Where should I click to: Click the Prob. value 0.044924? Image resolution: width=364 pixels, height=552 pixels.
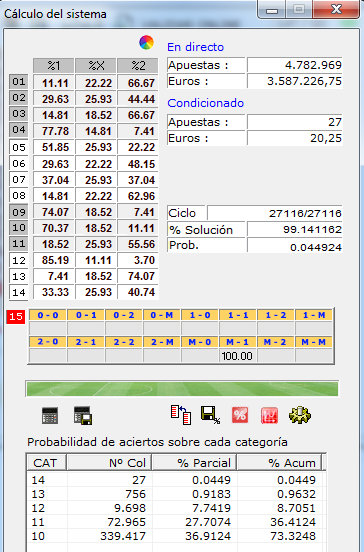(x=295, y=246)
